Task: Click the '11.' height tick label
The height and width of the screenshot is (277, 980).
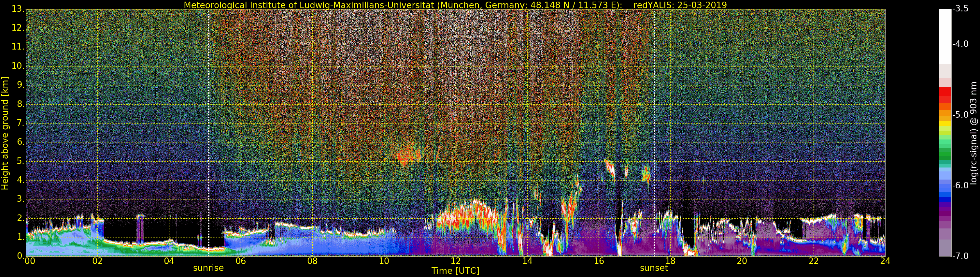Action: [x=18, y=47]
